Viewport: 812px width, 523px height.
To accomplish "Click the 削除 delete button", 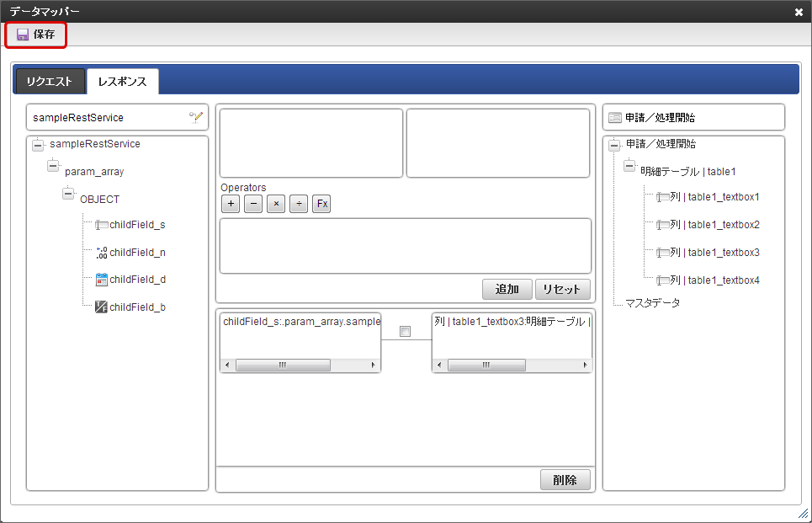I will pyautogui.click(x=565, y=480).
